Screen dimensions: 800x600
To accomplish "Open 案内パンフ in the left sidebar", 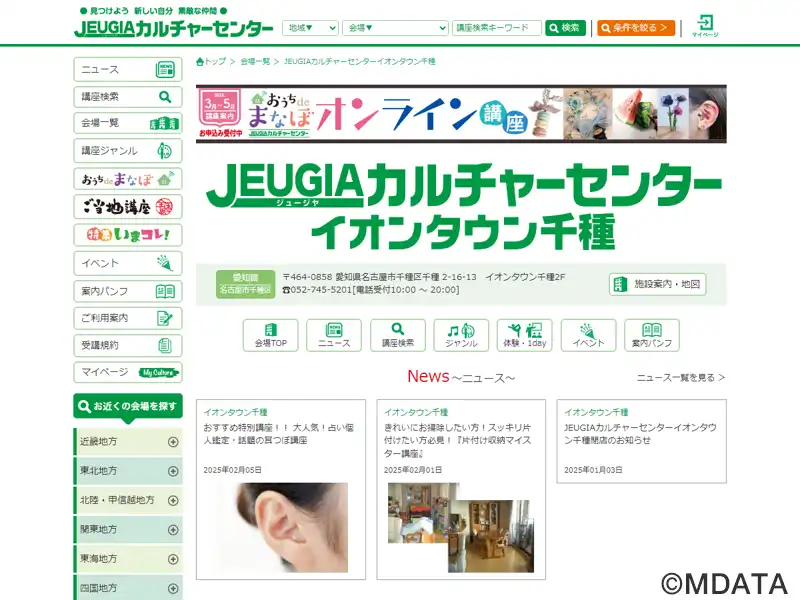I will point(128,291).
